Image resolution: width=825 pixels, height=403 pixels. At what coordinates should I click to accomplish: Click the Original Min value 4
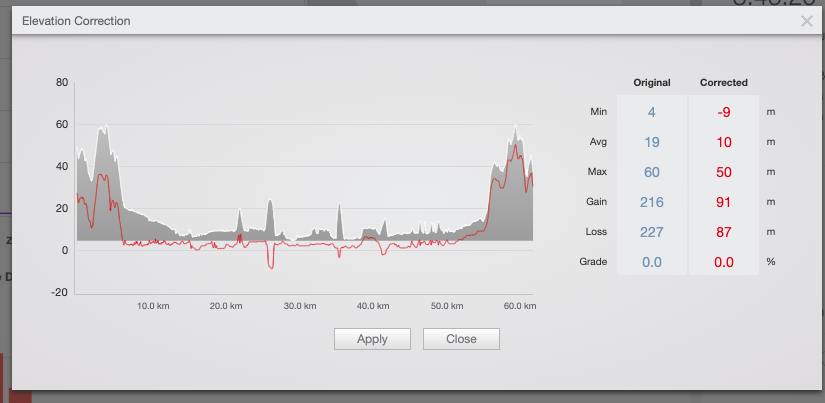coord(651,112)
